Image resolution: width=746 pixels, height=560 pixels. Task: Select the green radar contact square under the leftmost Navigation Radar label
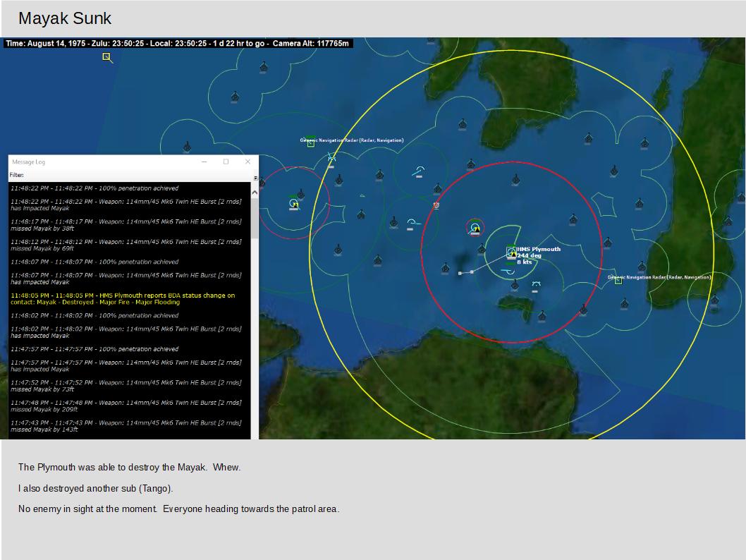tap(311, 143)
